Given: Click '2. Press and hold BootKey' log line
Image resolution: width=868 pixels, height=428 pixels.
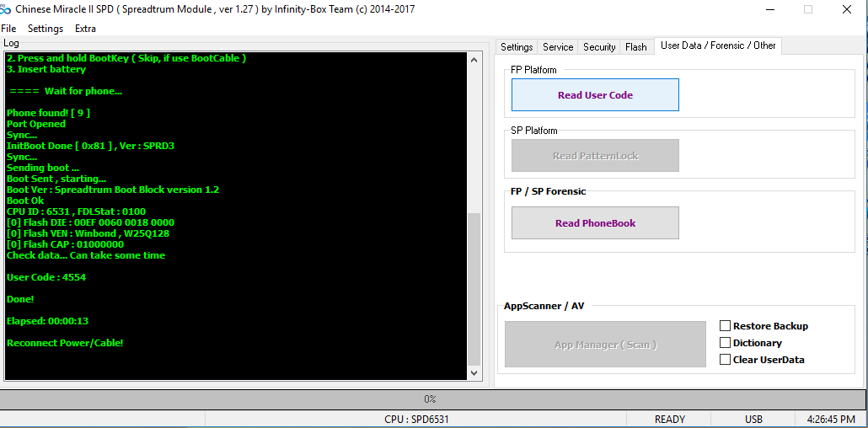Looking at the screenshot, I should click(x=126, y=57).
